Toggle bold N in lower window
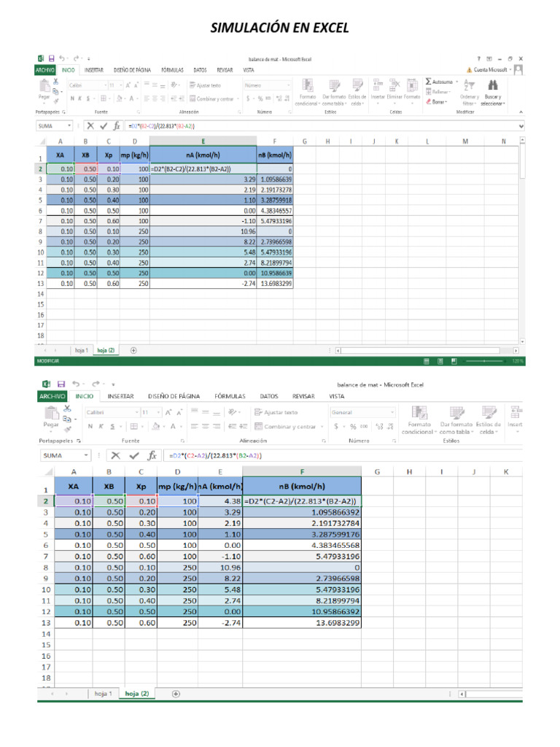Image resolution: width=560 pixels, height=747 pixels. 90,426
